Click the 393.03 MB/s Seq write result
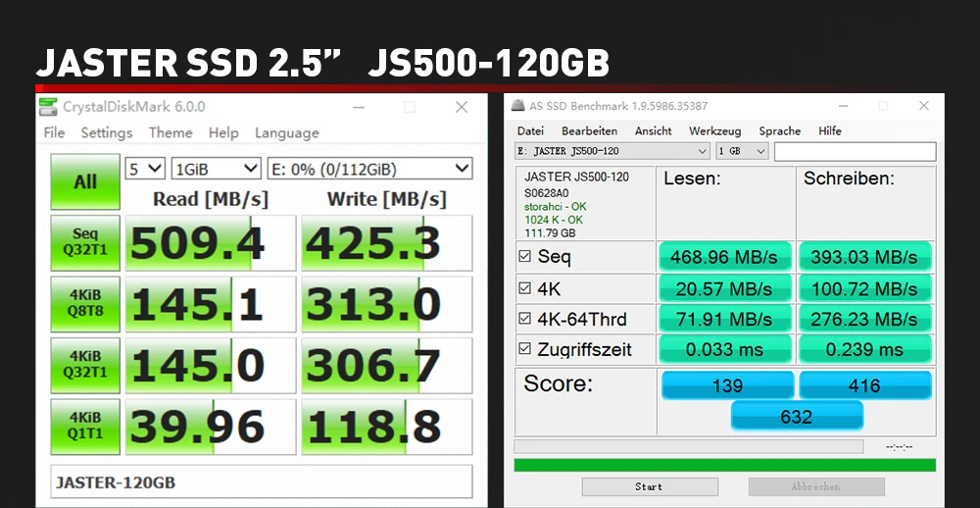The height and width of the screenshot is (508, 980). point(865,257)
